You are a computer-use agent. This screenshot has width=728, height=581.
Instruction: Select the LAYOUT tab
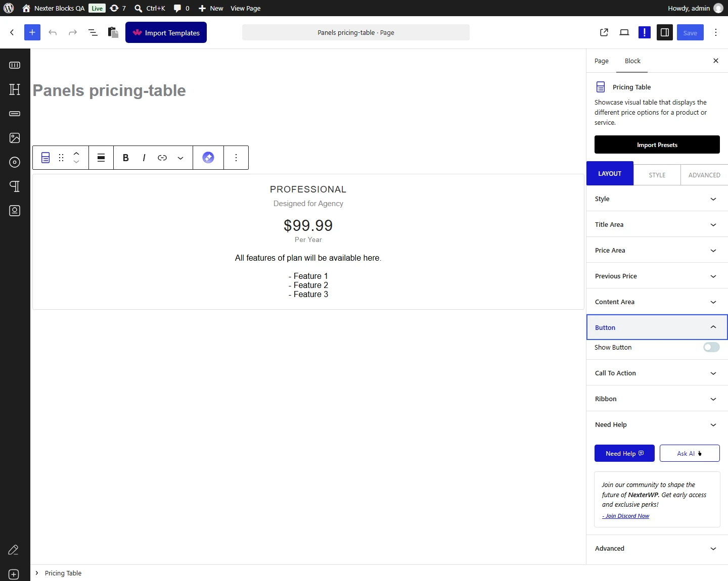pos(610,173)
